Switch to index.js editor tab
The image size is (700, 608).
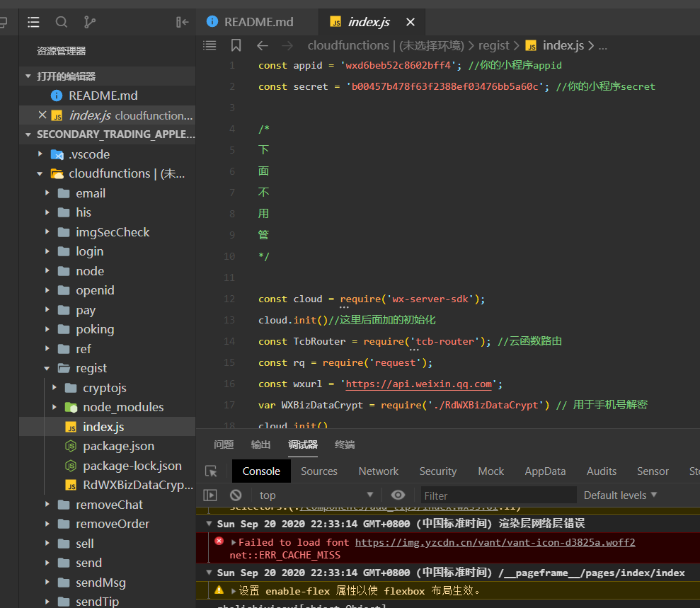point(372,22)
